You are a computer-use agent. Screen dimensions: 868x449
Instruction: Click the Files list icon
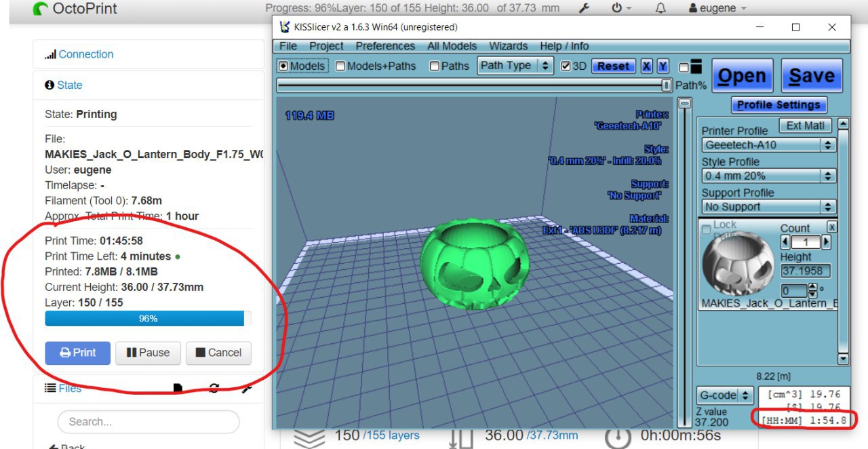(50, 389)
